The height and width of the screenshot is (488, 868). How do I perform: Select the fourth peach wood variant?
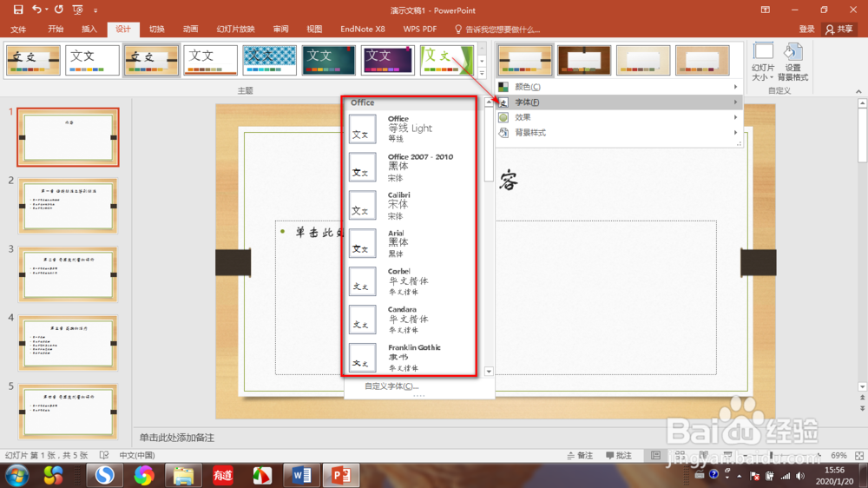(702, 60)
